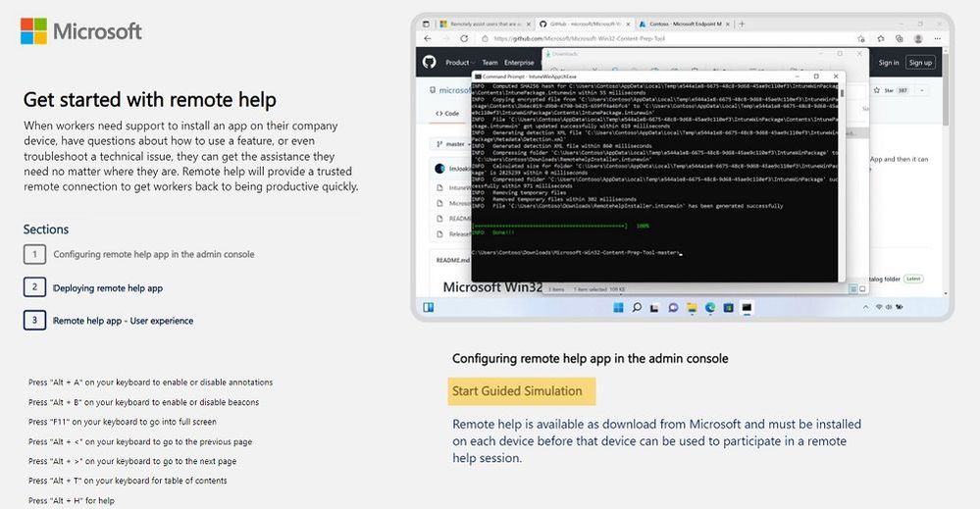This screenshot has width=980, height=509.
Task: Open a new tab in preview browser
Action: (742, 24)
